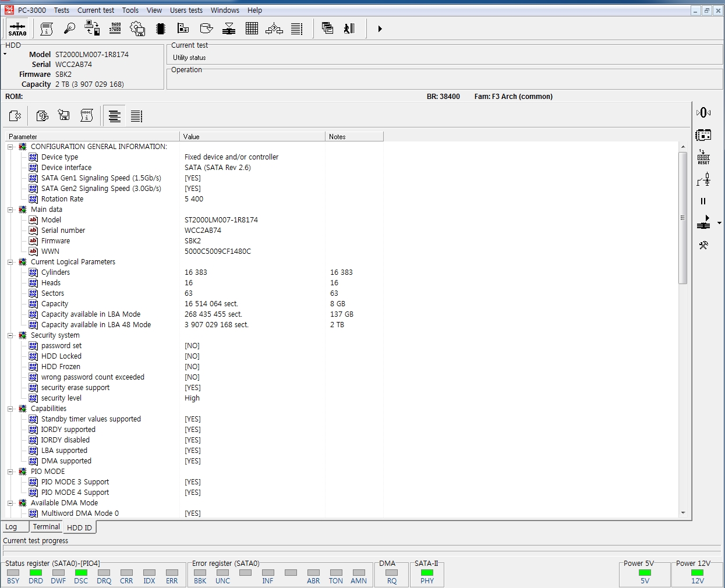Viewport: 725px width, 588px height.
Task: Click the parameter list vertical scrollbar thumb
Action: tap(683, 218)
